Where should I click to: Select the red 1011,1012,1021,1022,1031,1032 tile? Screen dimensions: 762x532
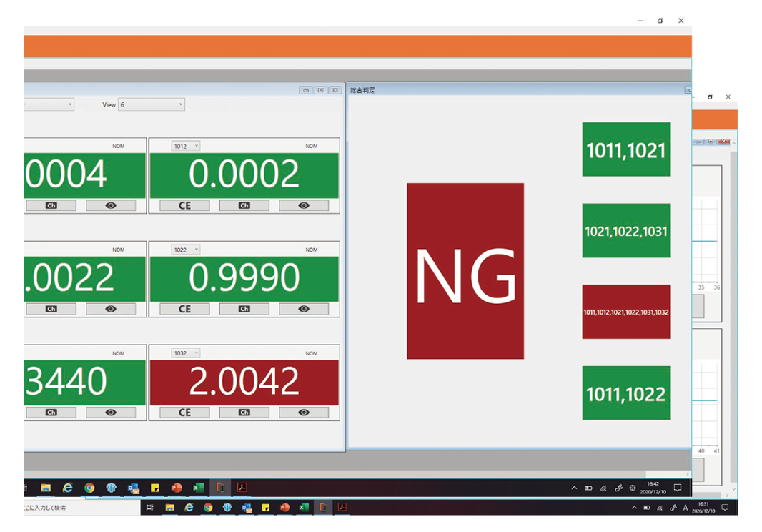coord(625,312)
